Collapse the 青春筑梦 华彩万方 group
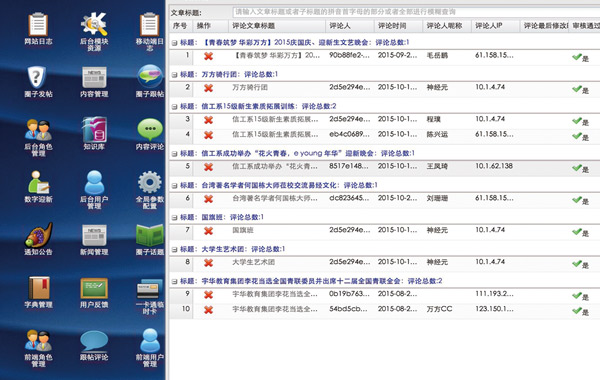The width and height of the screenshot is (600, 380). (x=174, y=43)
